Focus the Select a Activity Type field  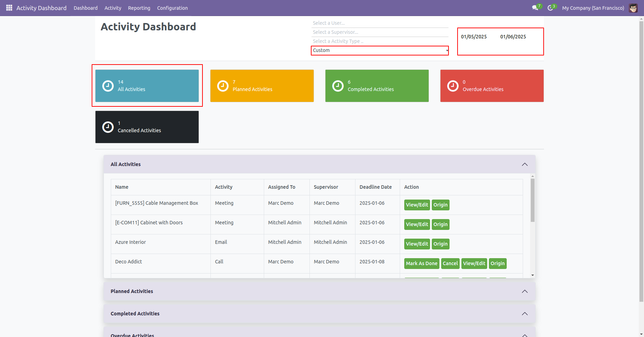380,41
